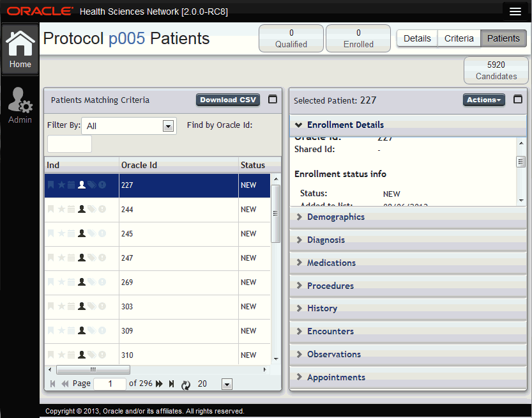
Task: Click the Enrollment Details vertical scrollbar thumb
Action: tap(521, 162)
